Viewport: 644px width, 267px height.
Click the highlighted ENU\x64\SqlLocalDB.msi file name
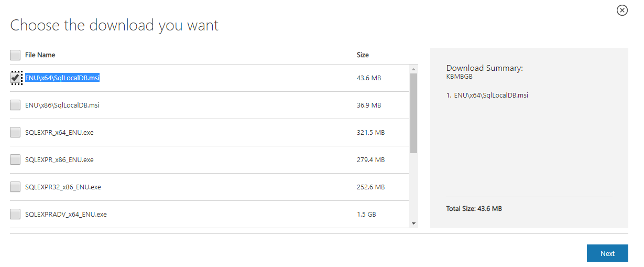pyautogui.click(x=62, y=78)
